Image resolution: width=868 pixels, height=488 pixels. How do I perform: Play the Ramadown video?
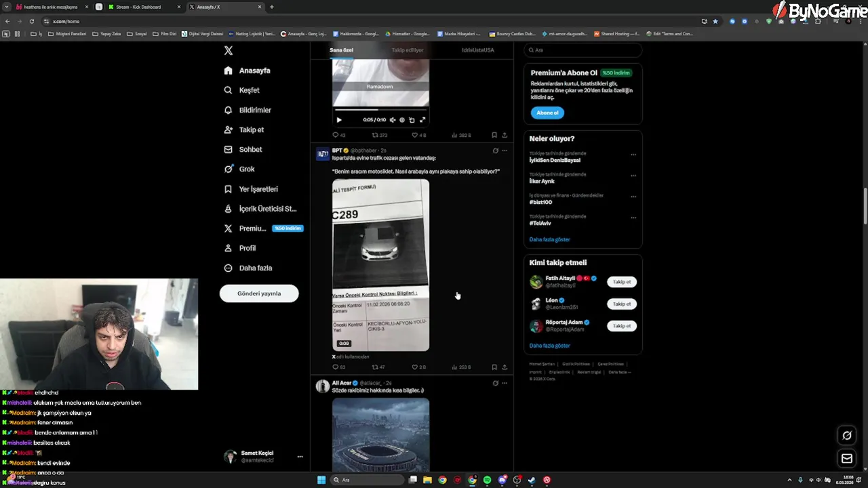(x=339, y=120)
